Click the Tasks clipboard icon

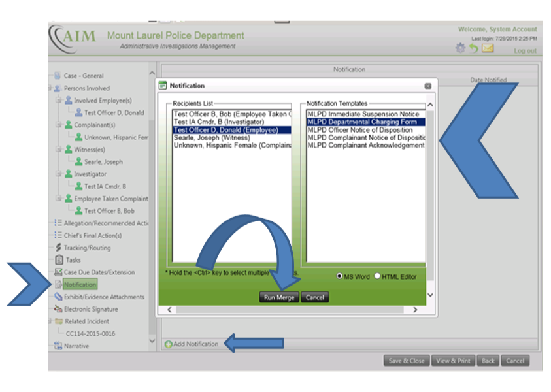pos(58,260)
